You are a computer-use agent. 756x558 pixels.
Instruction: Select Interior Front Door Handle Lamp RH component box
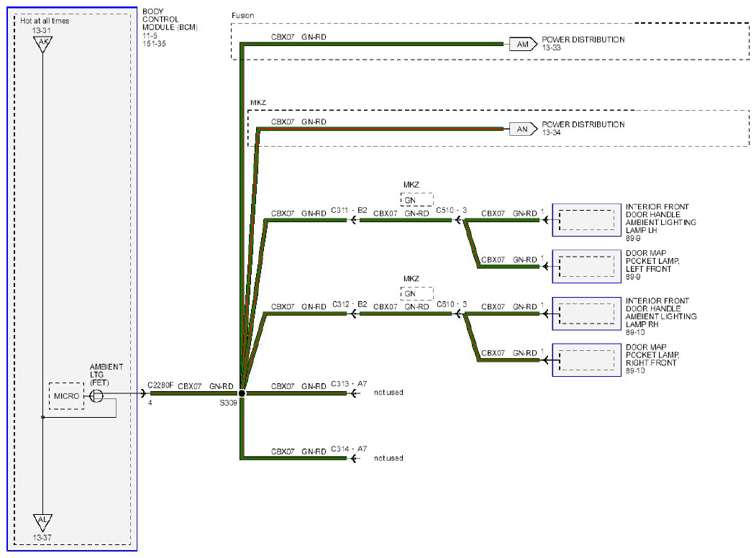[x=586, y=314]
